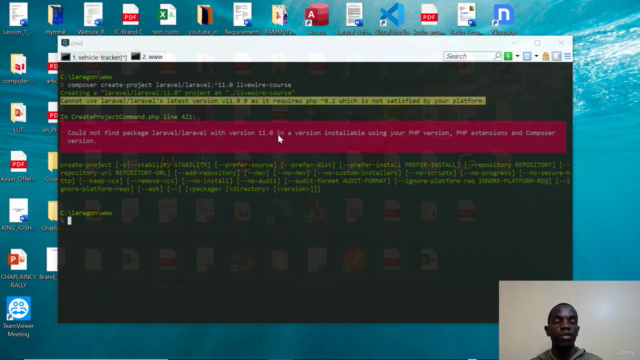This screenshot has width=640, height=360.
Task: Click the blinking cursor on the last prompt line
Action: pyautogui.click(x=69, y=221)
